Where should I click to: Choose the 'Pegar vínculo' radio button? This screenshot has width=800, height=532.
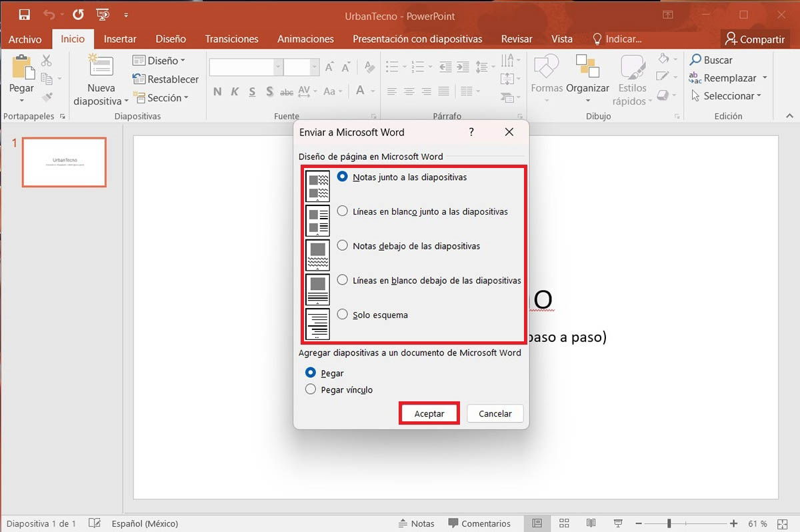pos(311,389)
